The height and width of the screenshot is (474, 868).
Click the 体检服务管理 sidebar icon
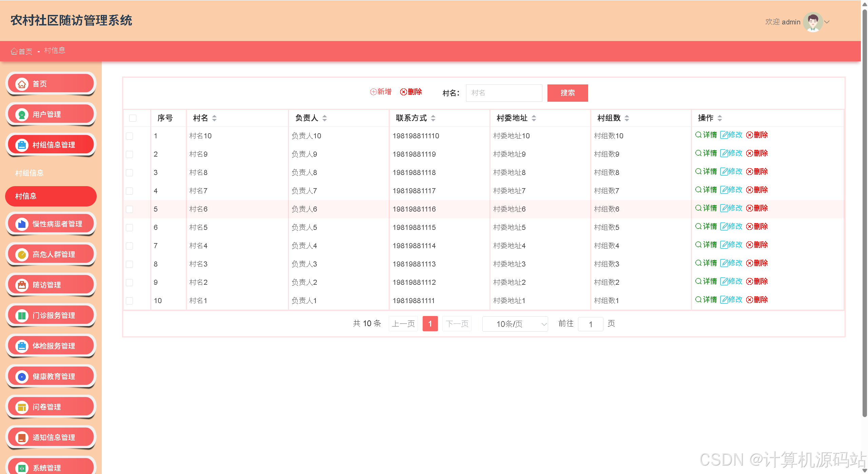pyautogui.click(x=22, y=346)
